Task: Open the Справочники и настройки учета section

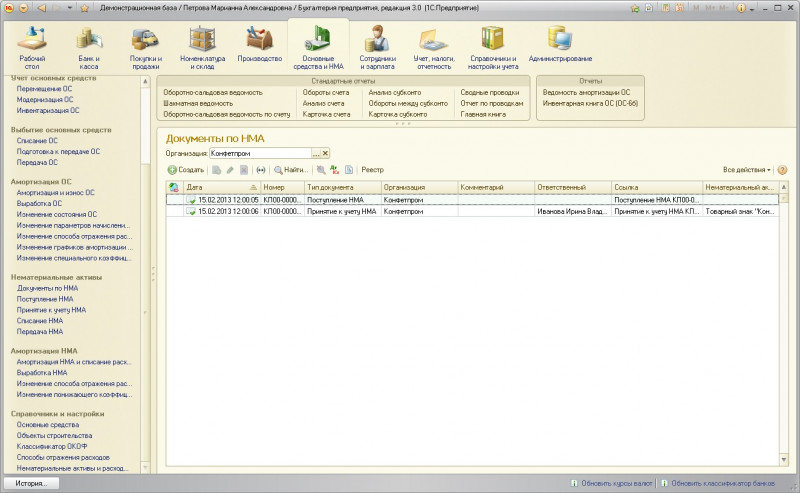Action: click(493, 48)
